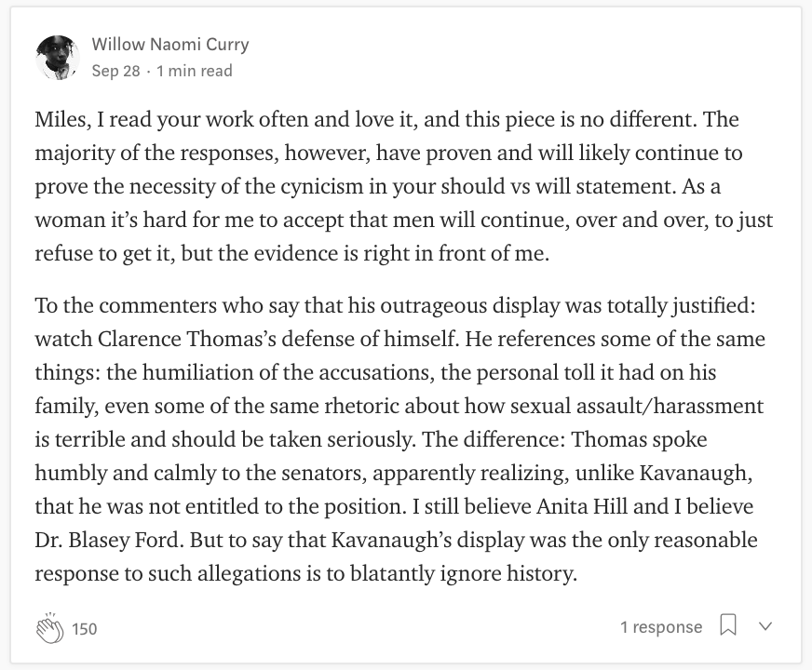The width and height of the screenshot is (812, 670).
Task: Bookmark this response
Action: coord(728,624)
